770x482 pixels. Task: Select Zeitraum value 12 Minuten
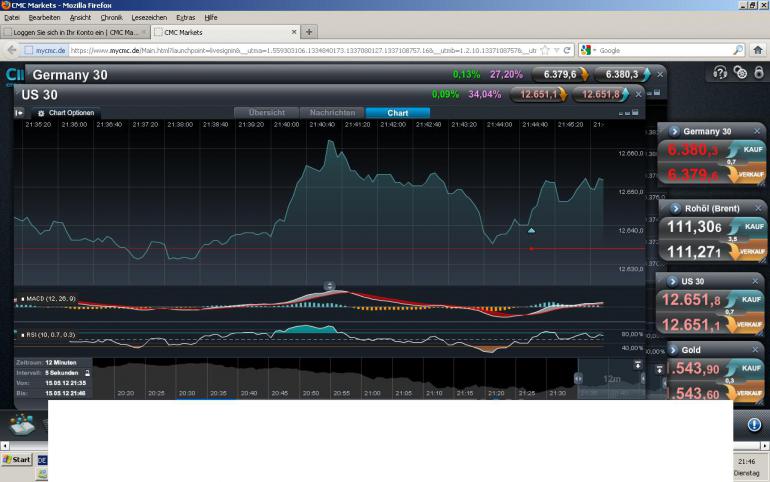pyautogui.click(x=61, y=363)
